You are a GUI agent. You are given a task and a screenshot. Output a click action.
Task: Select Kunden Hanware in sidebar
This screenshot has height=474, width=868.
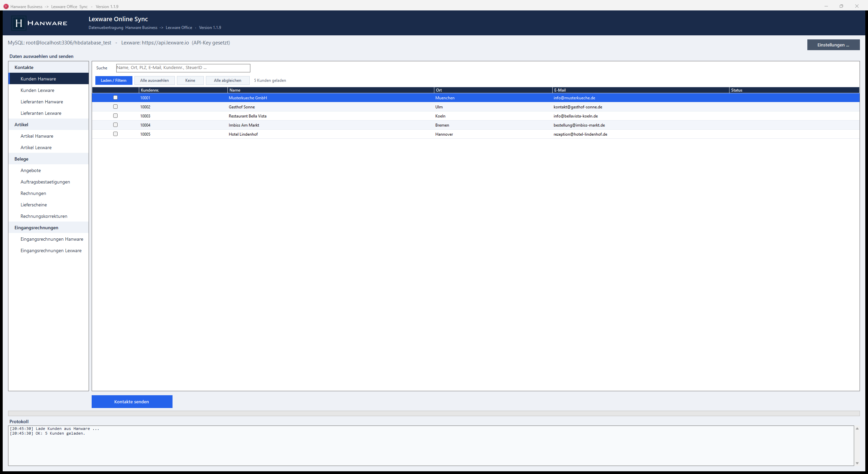[x=49, y=79]
